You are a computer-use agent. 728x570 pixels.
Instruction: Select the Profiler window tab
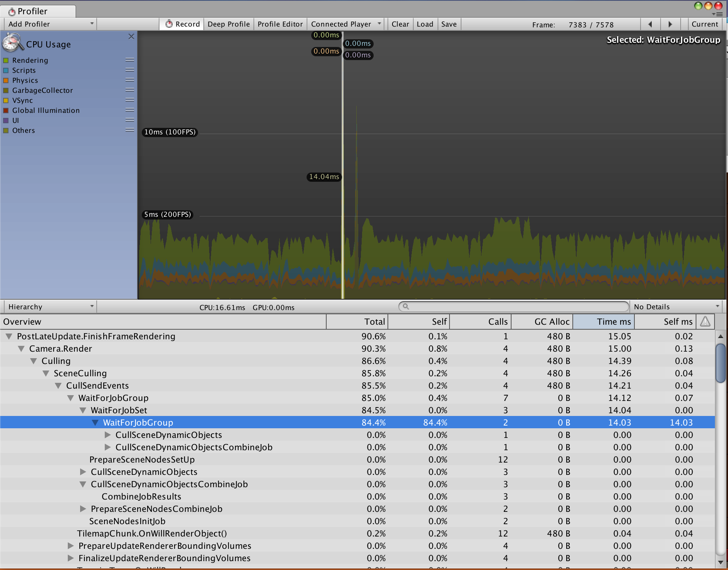click(x=38, y=11)
